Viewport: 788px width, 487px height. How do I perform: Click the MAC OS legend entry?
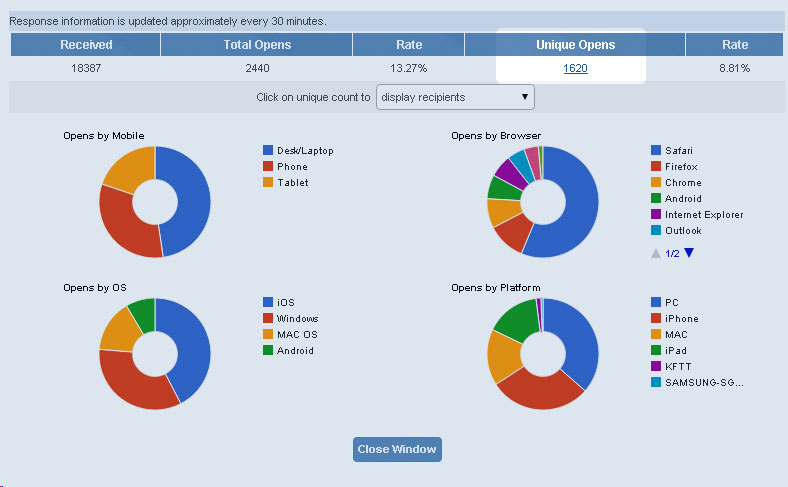point(290,335)
